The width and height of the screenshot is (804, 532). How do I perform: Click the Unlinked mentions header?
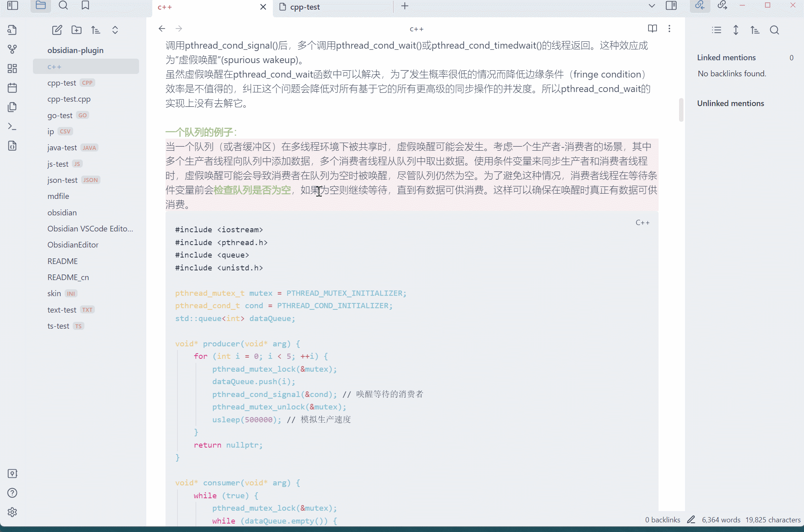tap(730, 103)
